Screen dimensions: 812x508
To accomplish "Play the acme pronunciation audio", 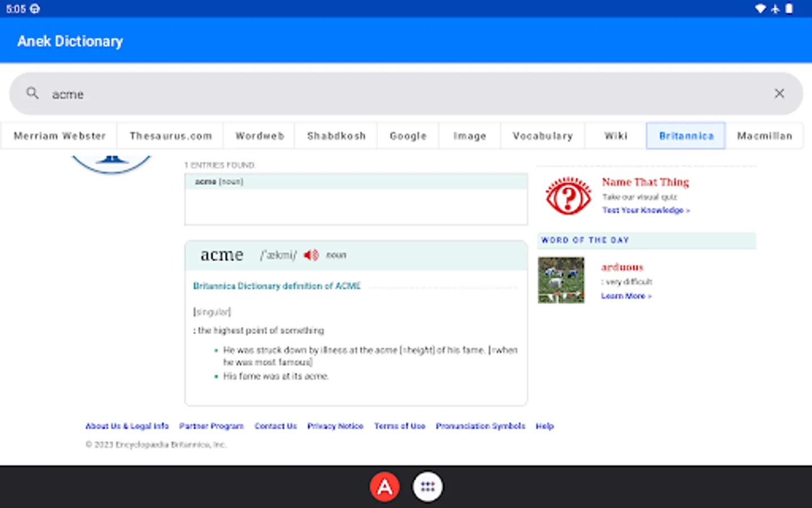I will coord(311,255).
